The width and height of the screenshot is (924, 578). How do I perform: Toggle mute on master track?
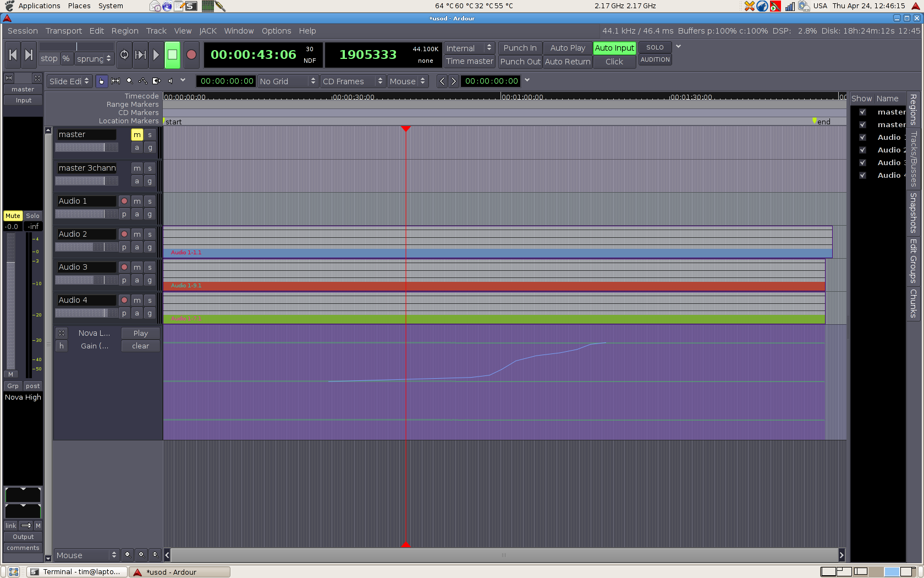tap(137, 135)
